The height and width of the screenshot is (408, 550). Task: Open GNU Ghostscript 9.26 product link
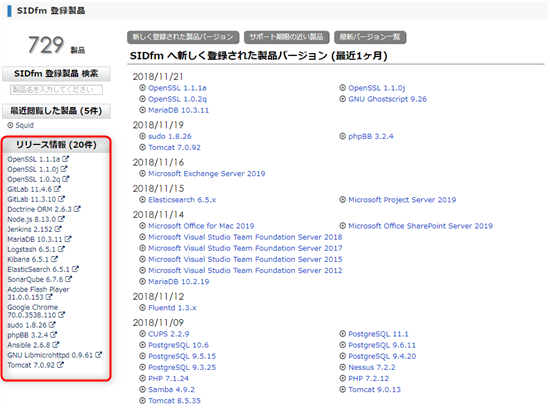(388, 99)
